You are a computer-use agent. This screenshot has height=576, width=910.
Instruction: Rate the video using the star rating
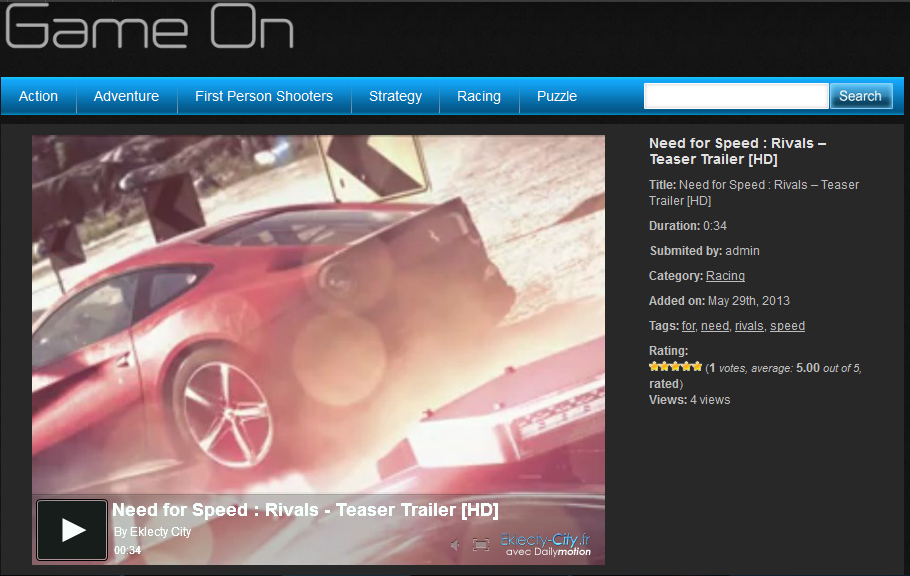pyautogui.click(x=676, y=366)
